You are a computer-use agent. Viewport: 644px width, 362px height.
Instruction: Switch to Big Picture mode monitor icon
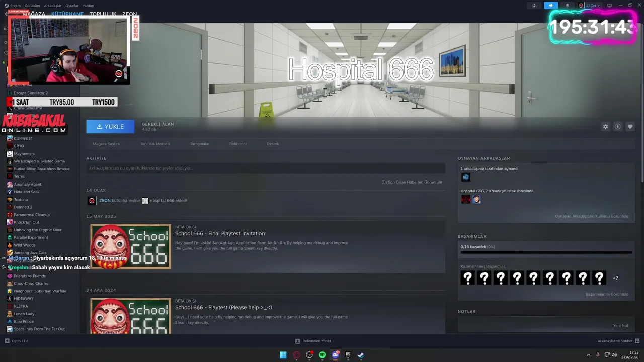(609, 5)
